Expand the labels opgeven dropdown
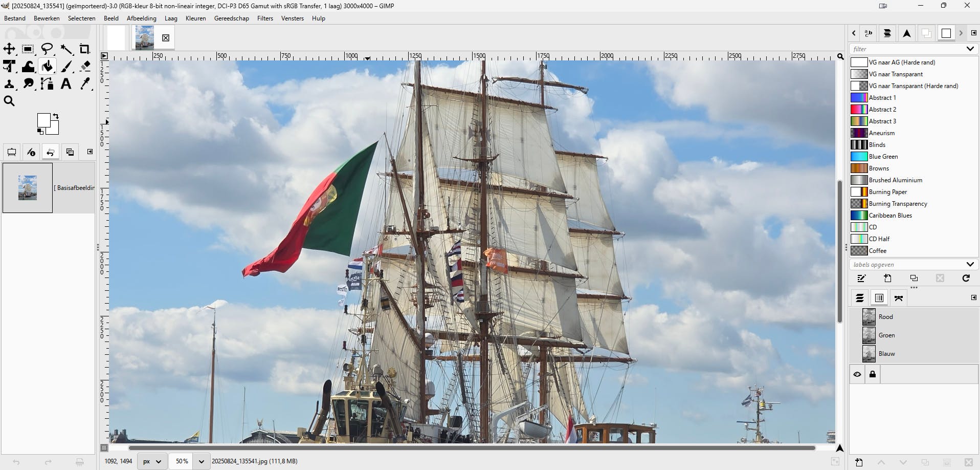 970,265
